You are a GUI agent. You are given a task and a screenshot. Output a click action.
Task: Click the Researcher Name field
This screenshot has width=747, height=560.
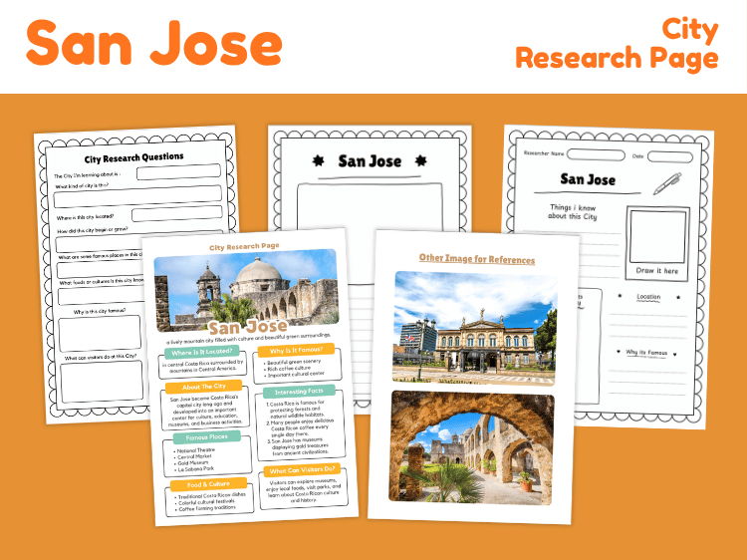(x=596, y=154)
